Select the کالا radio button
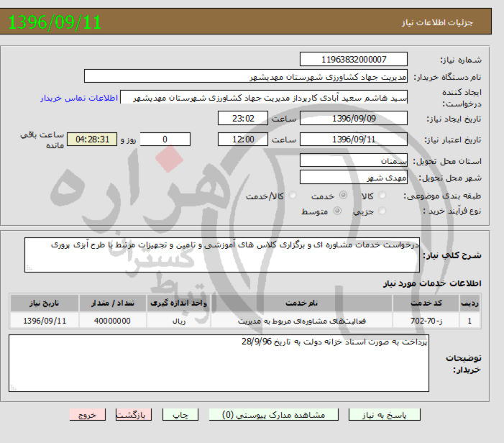Viewport: 504px width, 443px height. click(x=382, y=195)
